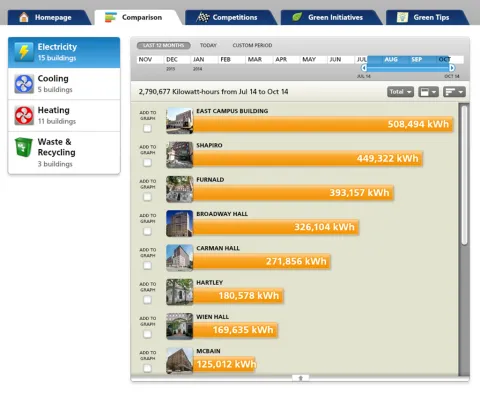Click the McBain building thumbnail
This screenshot has height=395, width=480.
click(180, 361)
